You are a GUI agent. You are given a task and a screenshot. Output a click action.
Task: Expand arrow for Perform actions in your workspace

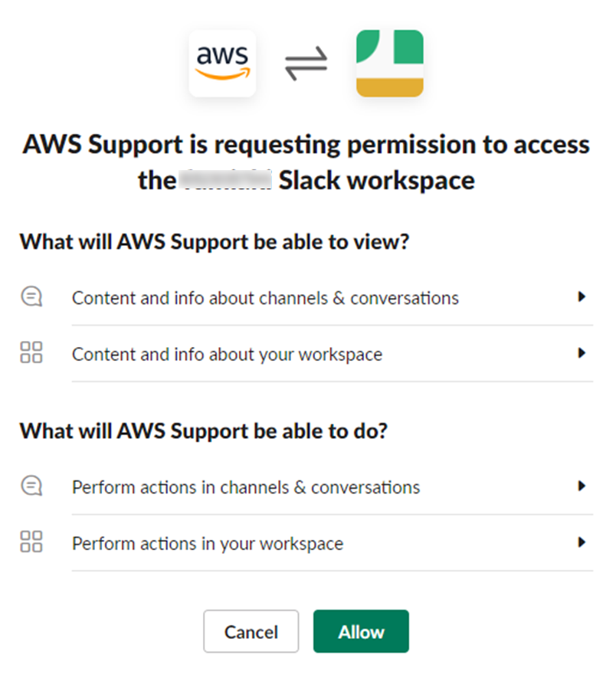[x=582, y=542]
